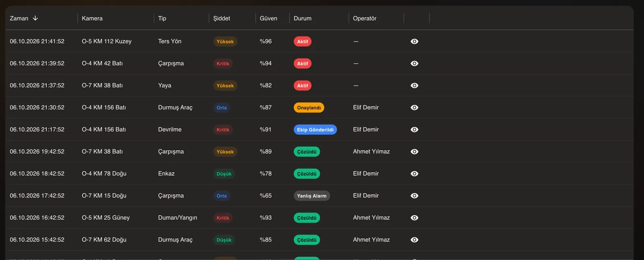The height and width of the screenshot is (260, 644).
Task: View the Yaya incident at 21:37:52
Action: point(414,86)
